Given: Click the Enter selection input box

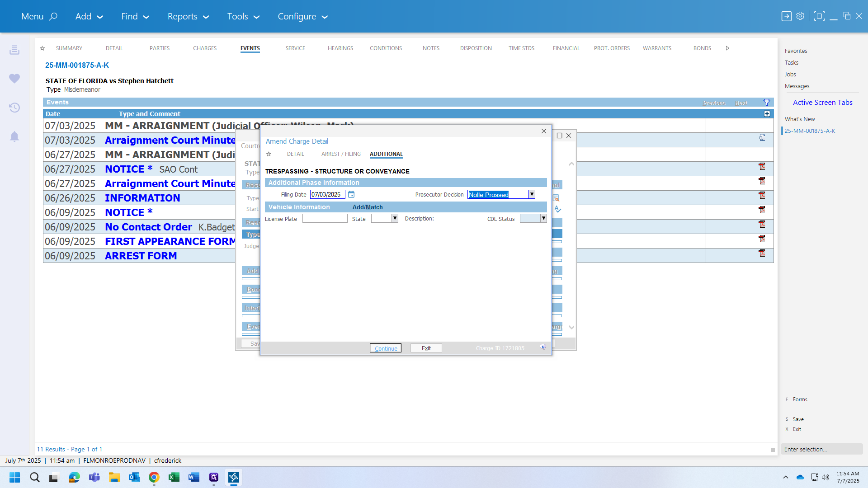Looking at the screenshot, I should pyautogui.click(x=822, y=449).
